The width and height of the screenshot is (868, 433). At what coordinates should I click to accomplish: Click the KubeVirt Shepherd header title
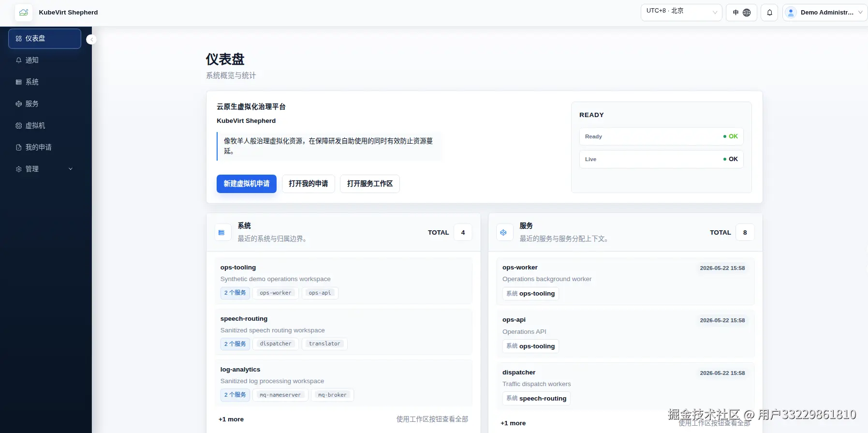(x=68, y=13)
